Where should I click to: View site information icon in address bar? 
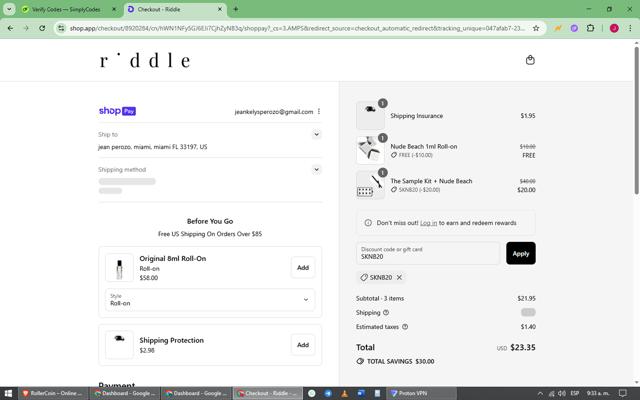coord(61,28)
